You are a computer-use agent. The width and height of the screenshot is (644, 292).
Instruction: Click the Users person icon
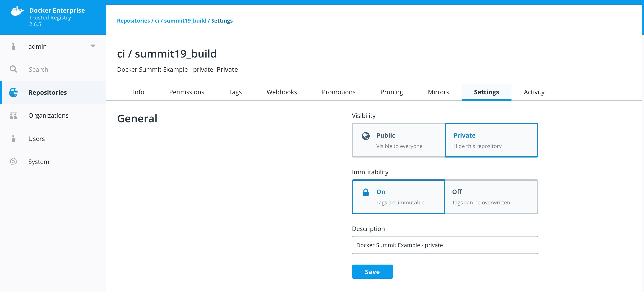click(x=13, y=138)
